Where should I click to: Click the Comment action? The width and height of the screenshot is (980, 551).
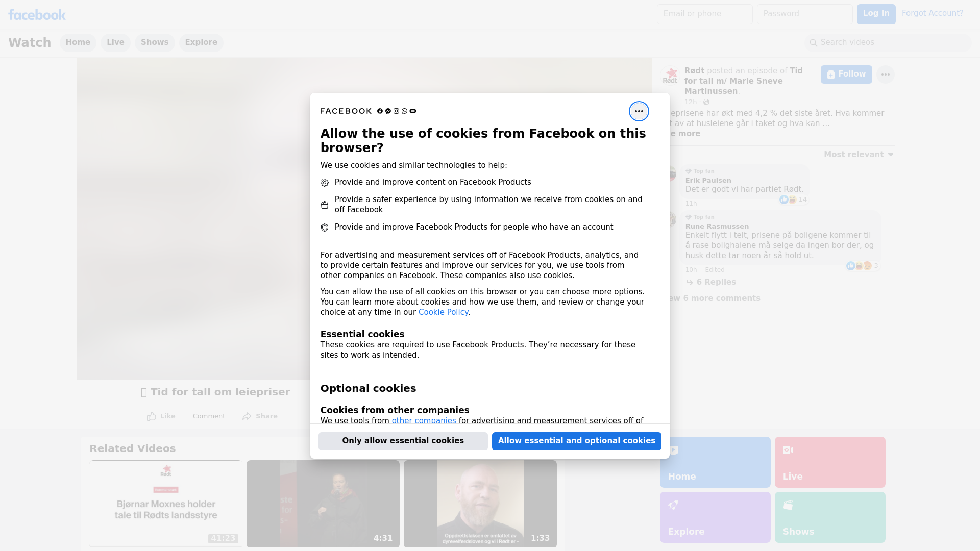click(x=209, y=416)
